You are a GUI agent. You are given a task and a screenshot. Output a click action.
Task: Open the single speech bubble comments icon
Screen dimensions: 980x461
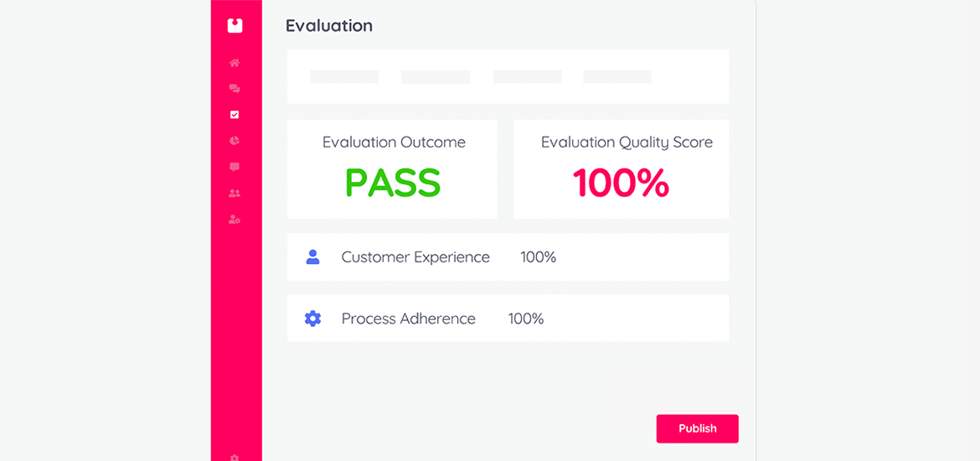[235, 167]
